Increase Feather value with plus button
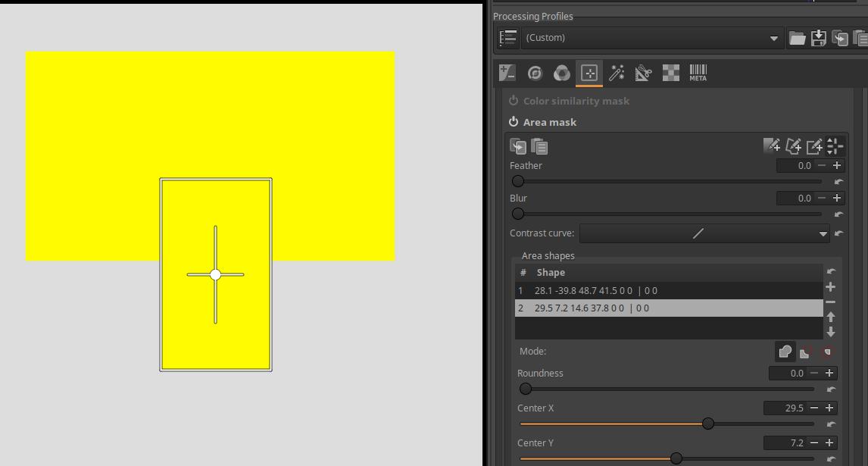The width and height of the screenshot is (868, 466). 837,165
